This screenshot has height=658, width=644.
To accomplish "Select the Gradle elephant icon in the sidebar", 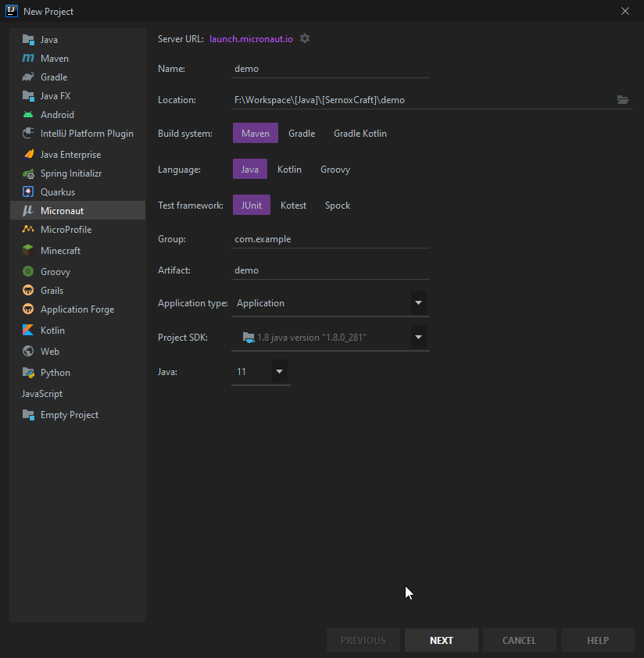I will click(28, 77).
